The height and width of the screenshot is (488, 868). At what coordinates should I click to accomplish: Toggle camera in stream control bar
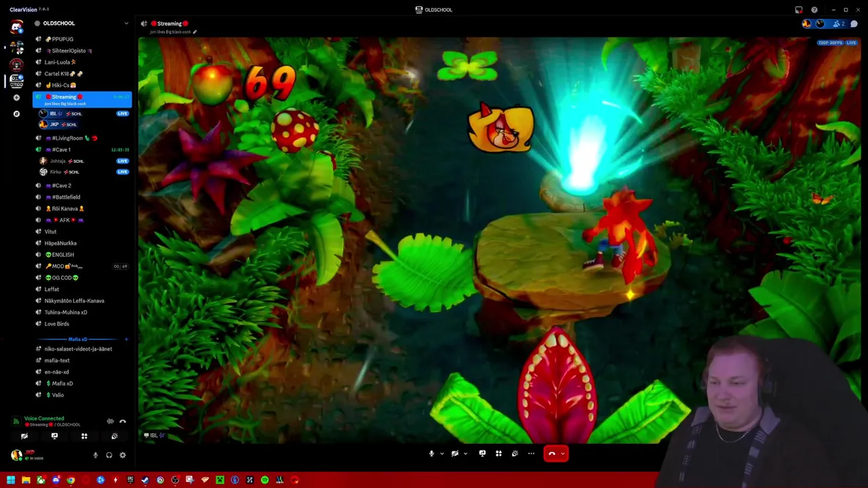[x=455, y=453]
